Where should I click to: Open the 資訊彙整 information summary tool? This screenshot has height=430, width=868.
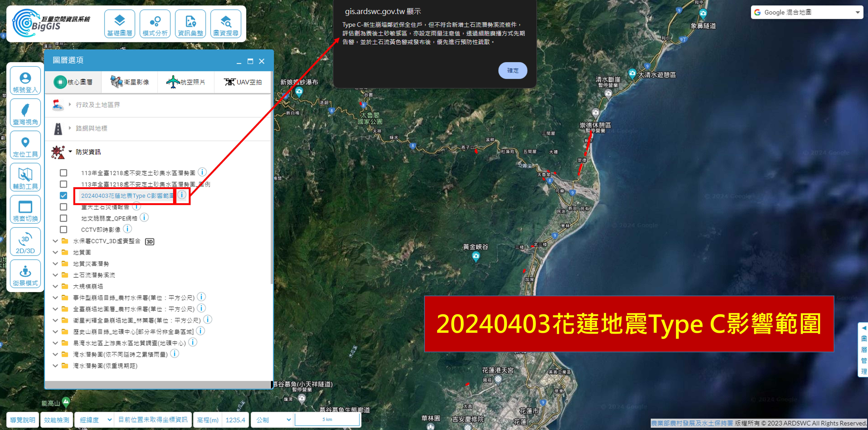click(190, 24)
